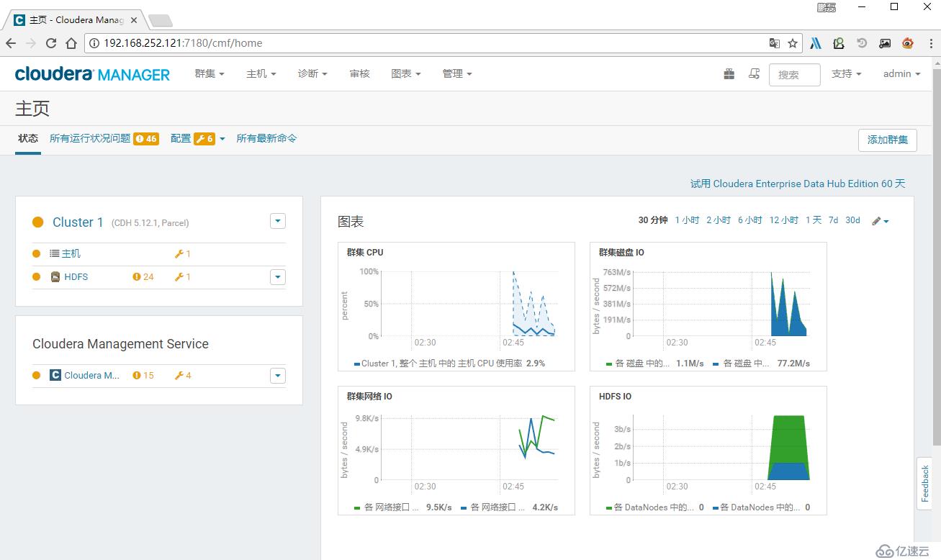Click the Feedback side button
Viewport: 941px width, 560px height.
tap(925, 483)
